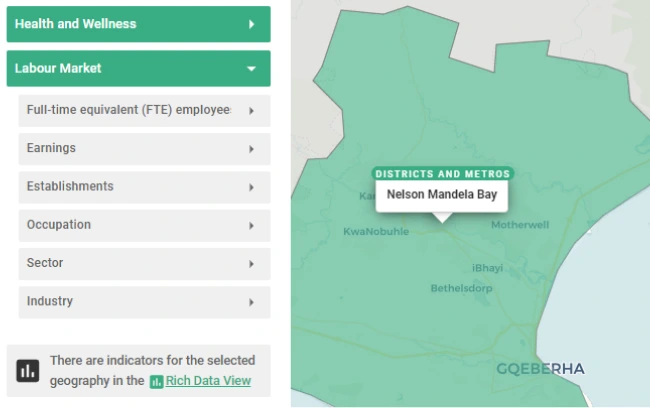This screenshot has width=650, height=408.
Task: Click Motherwell on the map
Action: (x=520, y=225)
